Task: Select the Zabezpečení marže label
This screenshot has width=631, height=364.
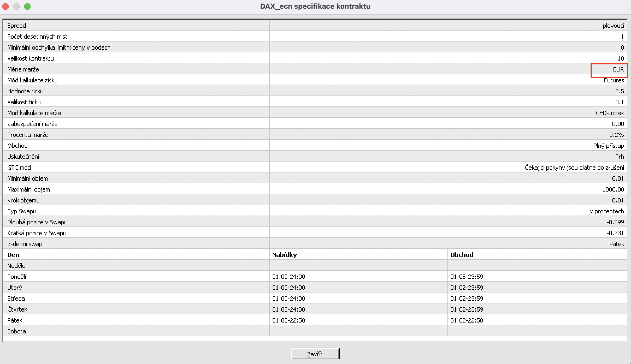Action: click(x=33, y=124)
